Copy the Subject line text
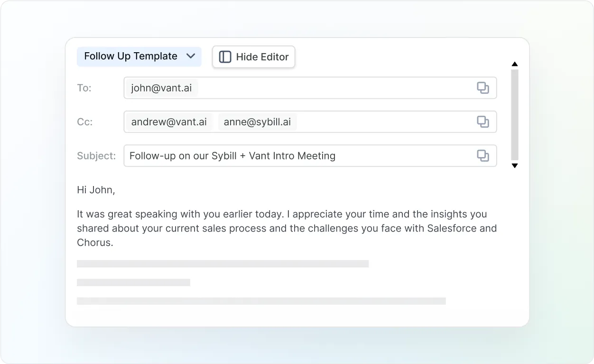594x364 pixels. [483, 156]
